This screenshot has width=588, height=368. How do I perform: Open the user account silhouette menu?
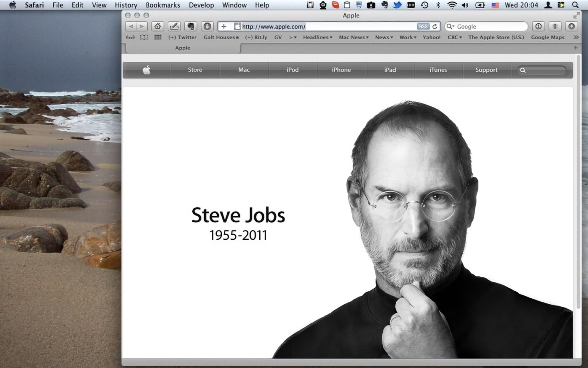[548, 5]
